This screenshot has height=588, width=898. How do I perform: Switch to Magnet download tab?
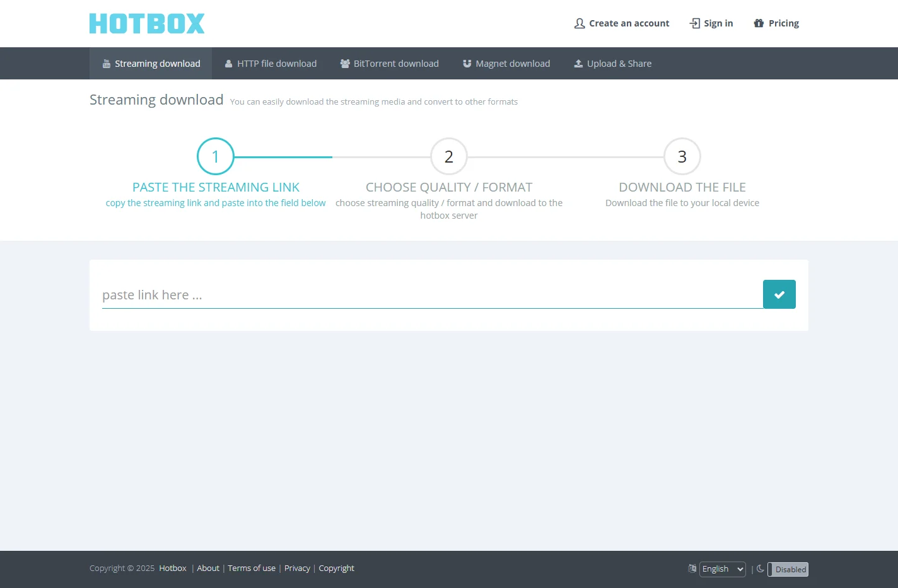pos(506,64)
